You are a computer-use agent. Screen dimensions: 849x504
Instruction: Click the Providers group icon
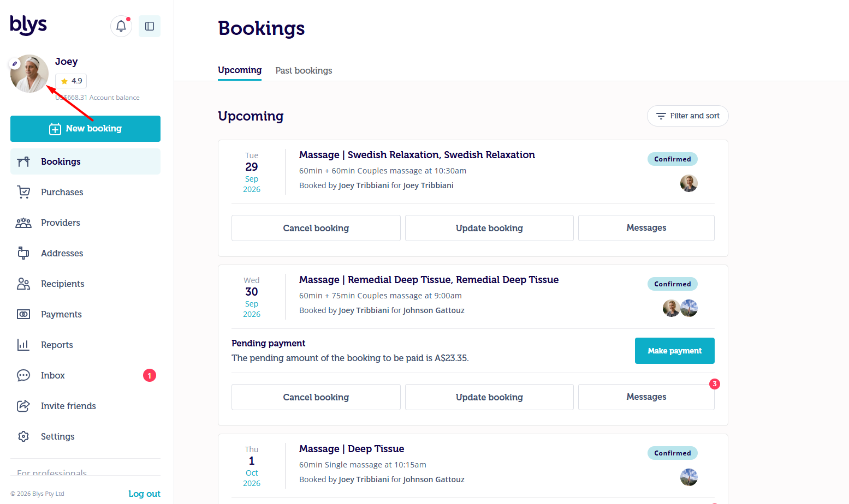(23, 223)
